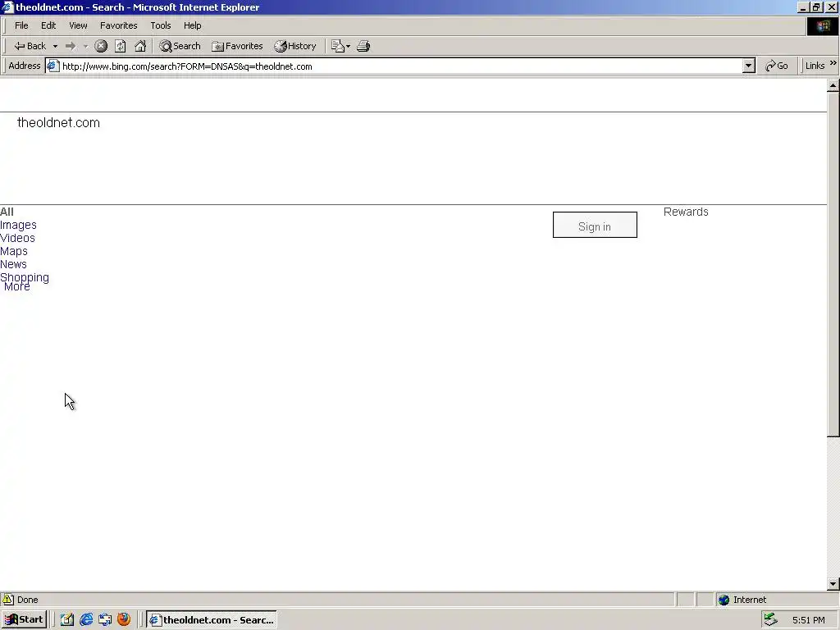Select the All search tab
This screenshot has width=840, height=630.
click(7, 212)
